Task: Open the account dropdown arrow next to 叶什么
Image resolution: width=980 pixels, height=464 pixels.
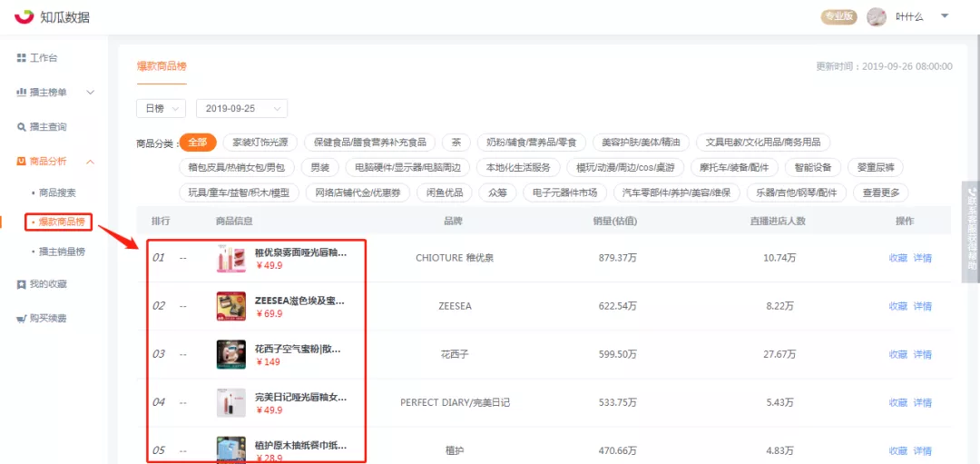Action: pyautogui.click(x=945, y=15)
